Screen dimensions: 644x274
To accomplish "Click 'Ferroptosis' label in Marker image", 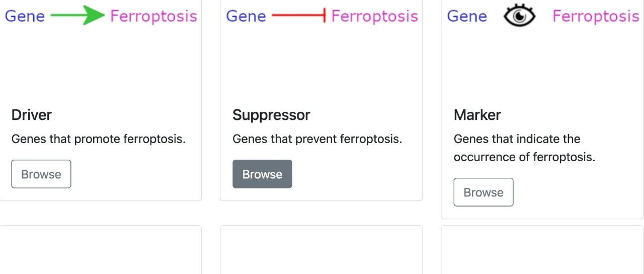I will (x=596, y=16).
